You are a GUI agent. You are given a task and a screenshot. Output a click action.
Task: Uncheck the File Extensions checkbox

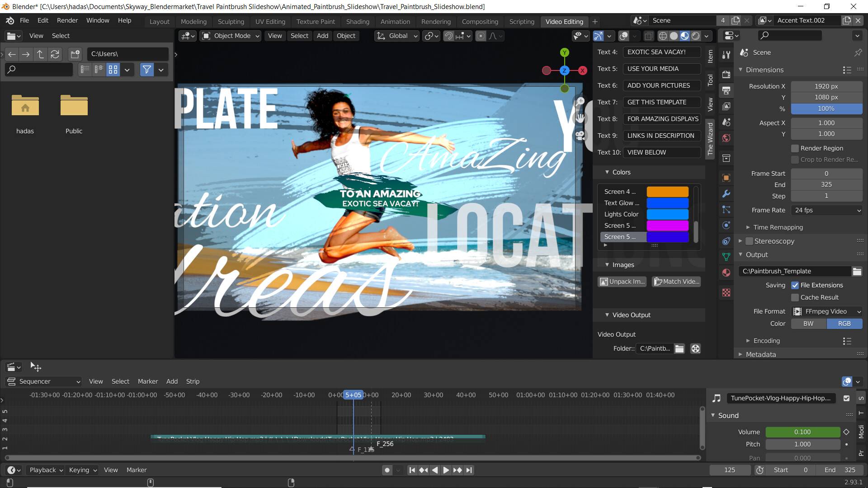tap(796, 285)
